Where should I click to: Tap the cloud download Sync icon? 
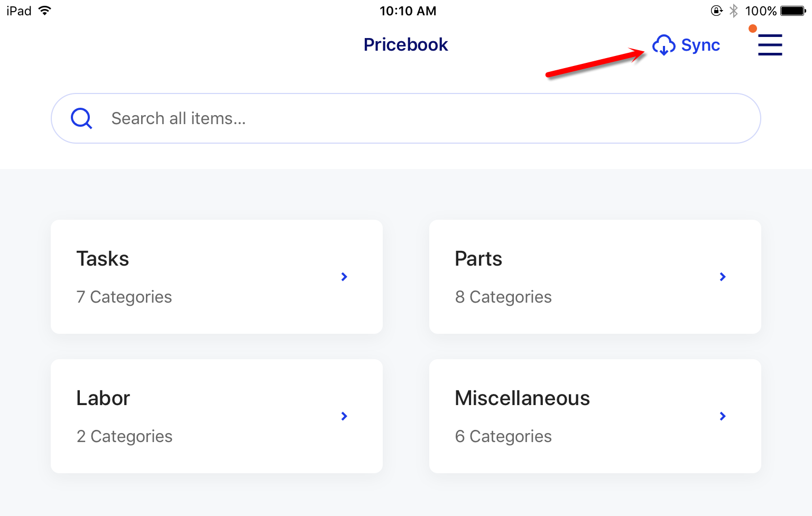[x=663, y=45]
